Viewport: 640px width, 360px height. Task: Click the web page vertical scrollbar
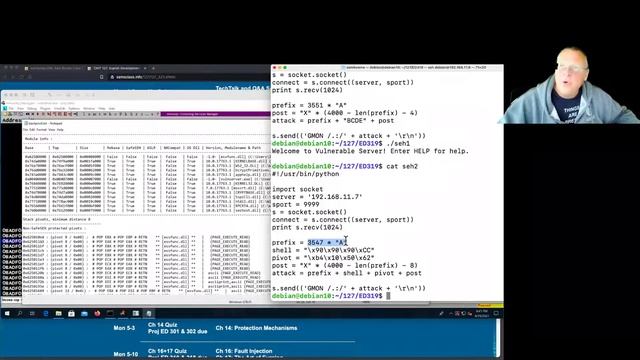pos(498,338)
